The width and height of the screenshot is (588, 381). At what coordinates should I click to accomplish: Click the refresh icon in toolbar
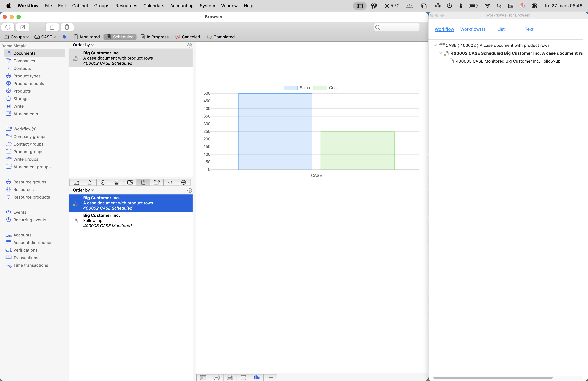[8, 27]
